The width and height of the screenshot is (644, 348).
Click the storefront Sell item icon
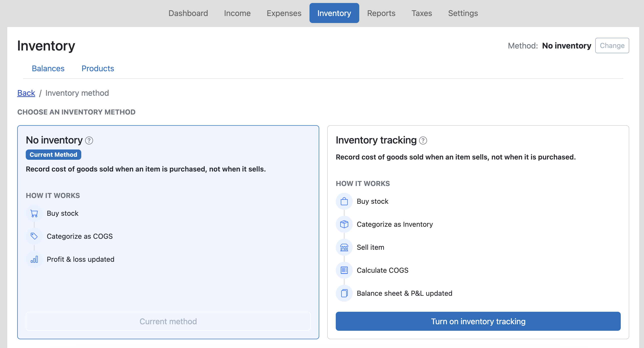tap(344, 247)
